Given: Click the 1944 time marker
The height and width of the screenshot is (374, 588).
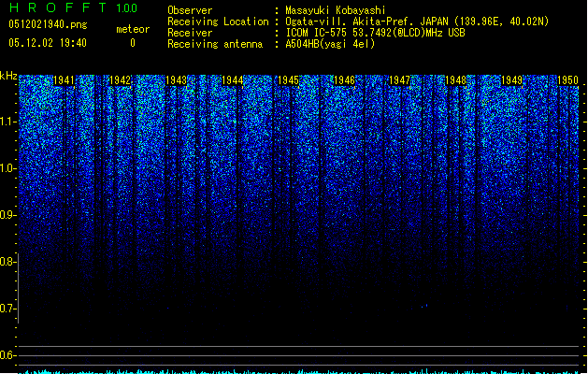Looking at the screenshot, I should 232,80.
